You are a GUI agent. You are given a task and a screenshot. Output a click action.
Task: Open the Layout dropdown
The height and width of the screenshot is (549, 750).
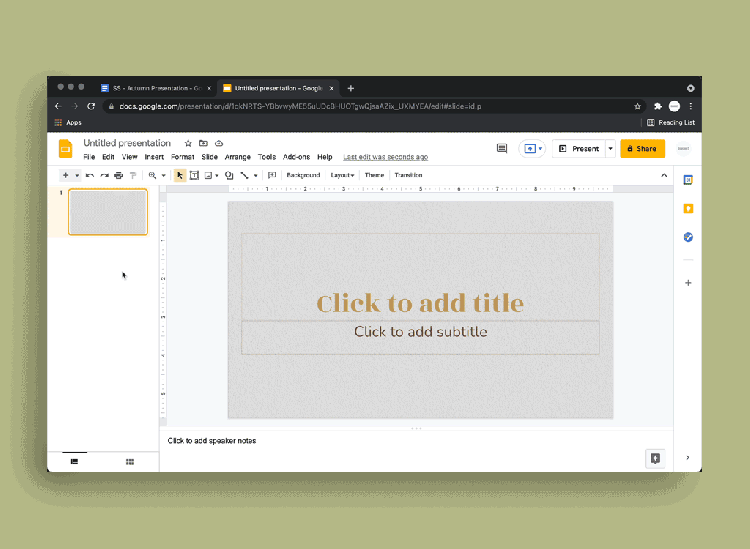342,175
